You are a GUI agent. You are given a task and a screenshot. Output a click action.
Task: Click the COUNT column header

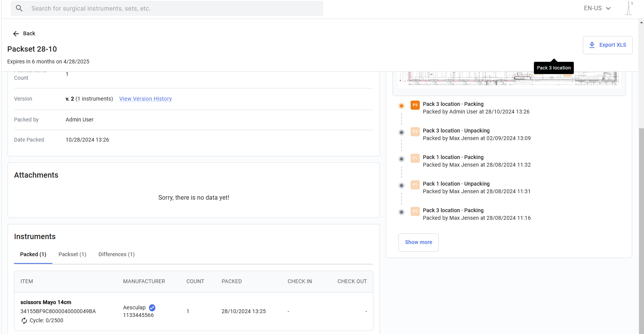(195, 282)
